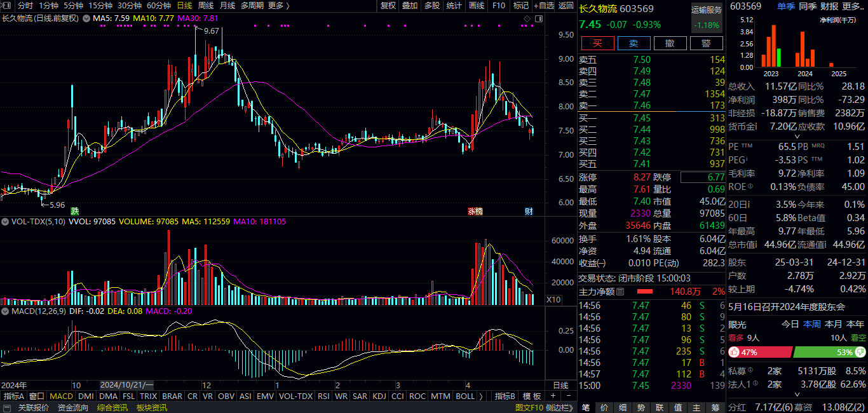Switch to the 周线 weekly chart

click(205, 6)
